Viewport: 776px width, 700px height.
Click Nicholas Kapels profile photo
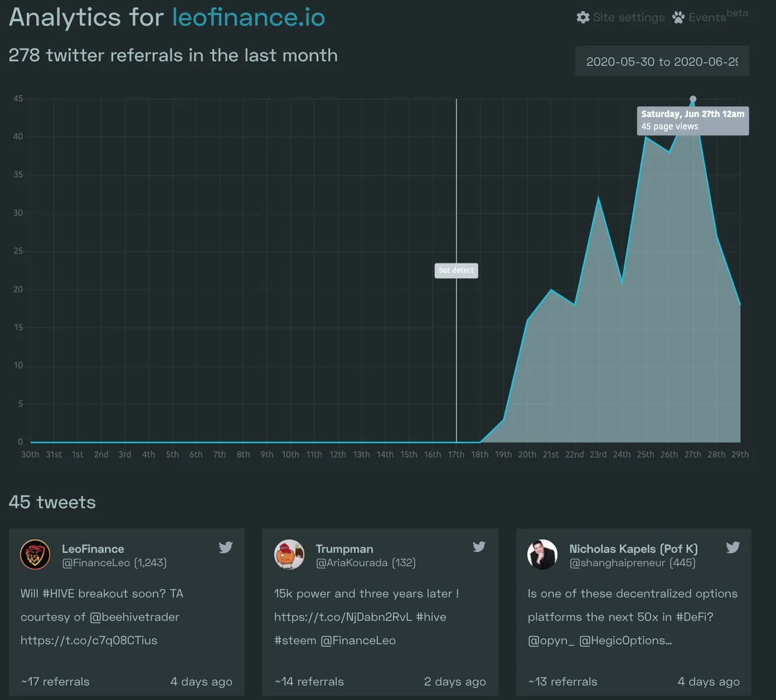(543, 555)
